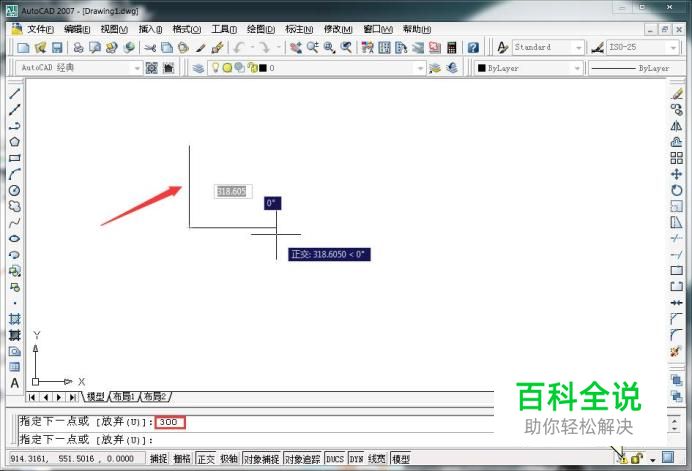Image resolution: width=692 pixels, height=471 pixels.
Task: Select the Arc drawing tool
Action: point(15,174)
